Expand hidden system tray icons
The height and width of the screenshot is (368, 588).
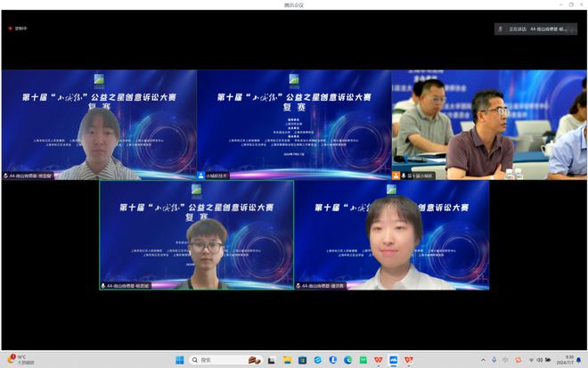tap(483, 360)
